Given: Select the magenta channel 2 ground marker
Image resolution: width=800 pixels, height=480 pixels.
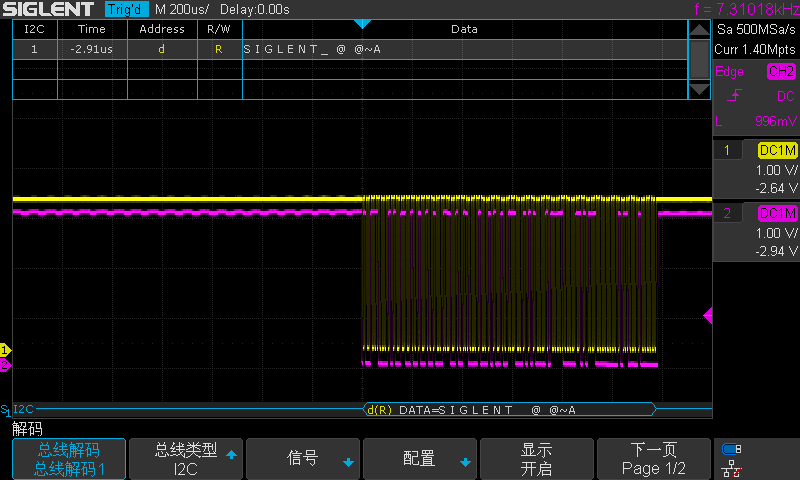Looking at the screenshot, I should pos(5,366).
